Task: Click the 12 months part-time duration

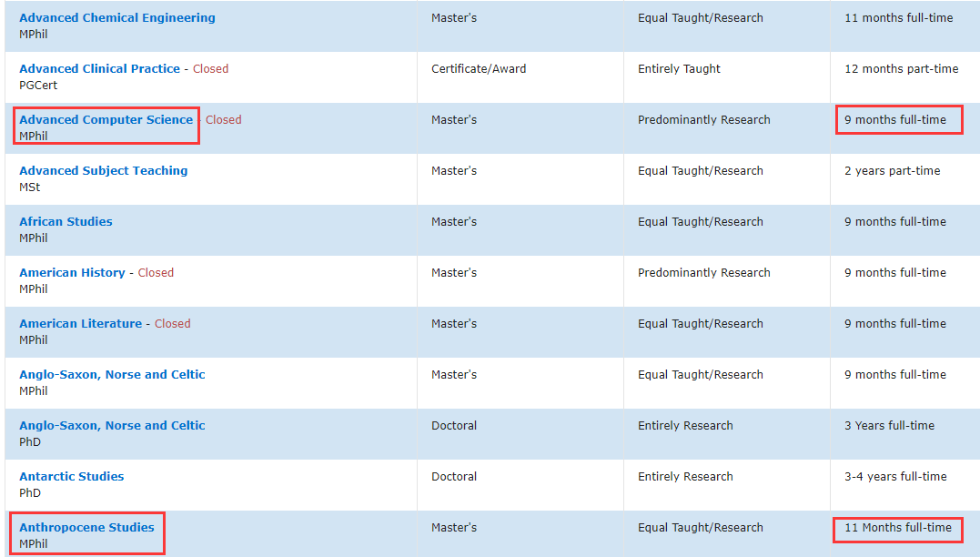Action: point(901,69)
